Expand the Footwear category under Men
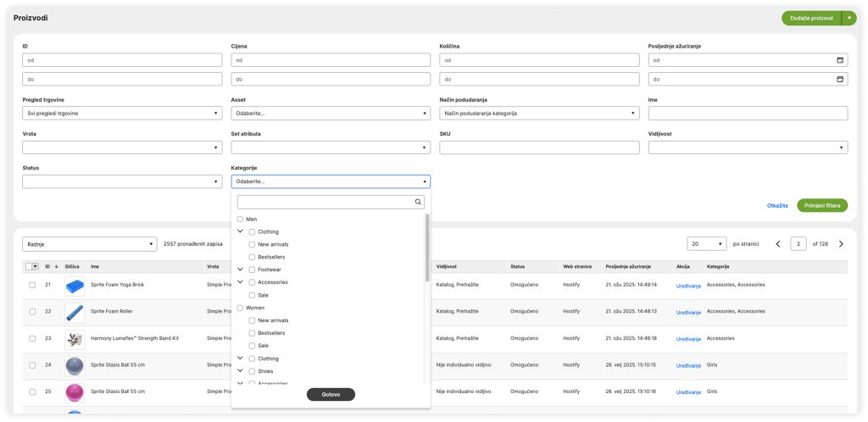Screen dimensions: 868x422 click(241, 269)
